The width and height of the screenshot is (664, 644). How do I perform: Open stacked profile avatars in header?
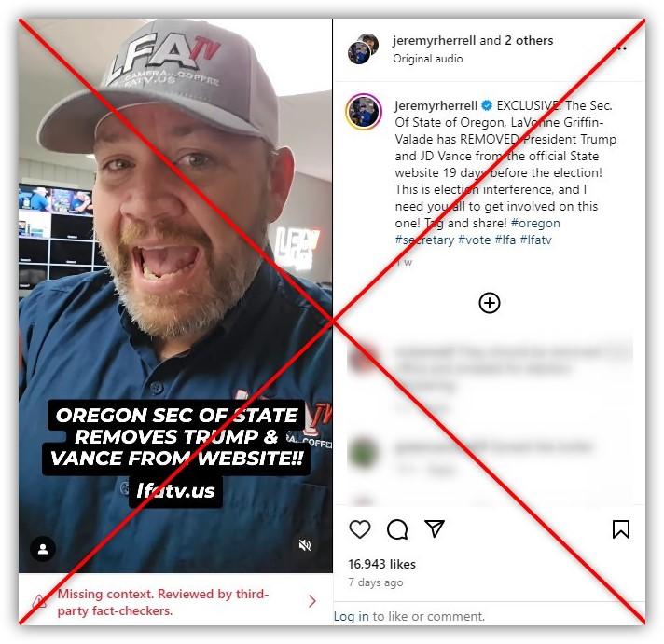pos(363,48)
